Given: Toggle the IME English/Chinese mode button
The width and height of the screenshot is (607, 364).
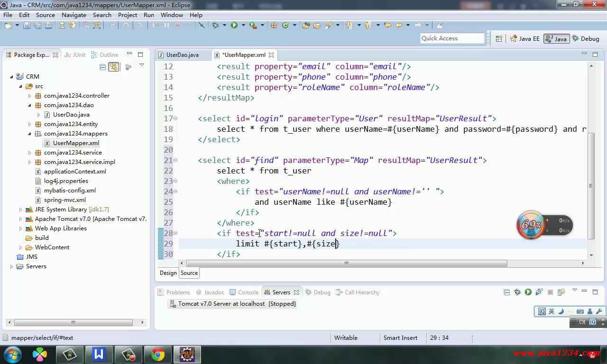Looking at the screenshot, I should [552, 311].
